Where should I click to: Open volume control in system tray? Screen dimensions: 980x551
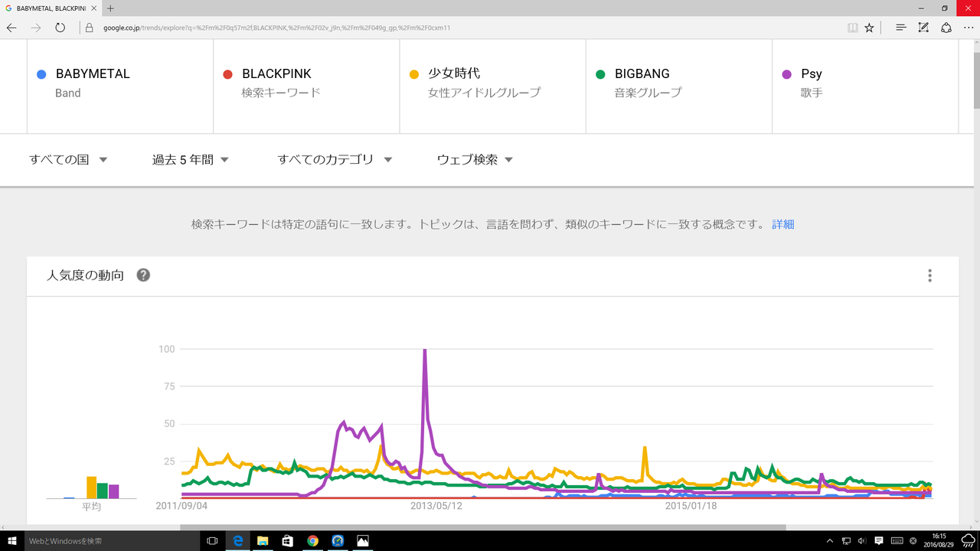coord(862,541)
